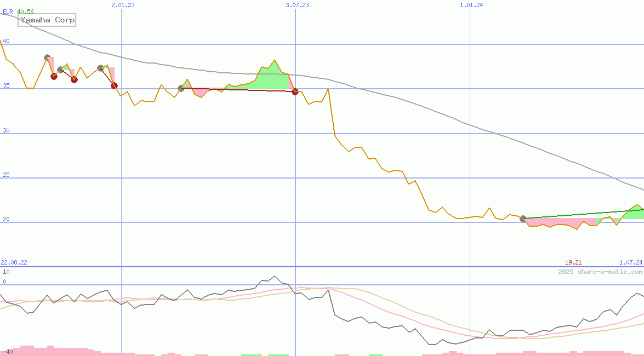Click the 25 price axis label
Screen dimensions: 644x356
pyautogui.click(x=6, y=175)
